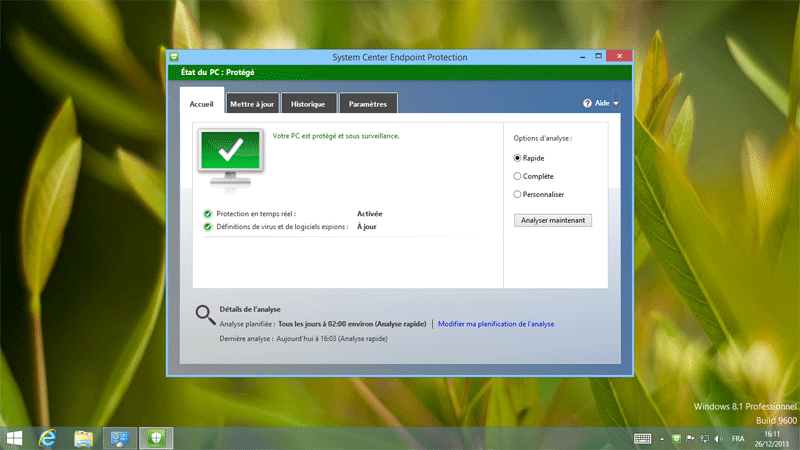Click the shield icon in window title bar

(x=174, y=57)
